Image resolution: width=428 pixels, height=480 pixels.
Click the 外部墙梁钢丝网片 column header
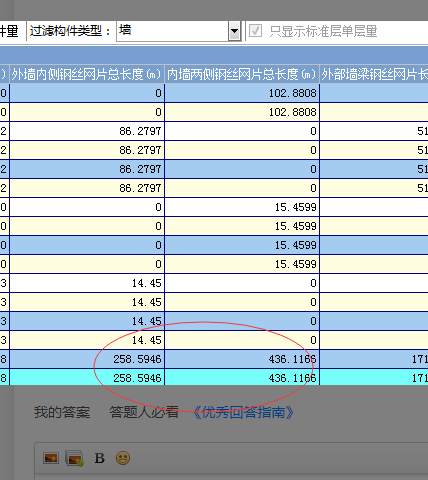point(374,74)
